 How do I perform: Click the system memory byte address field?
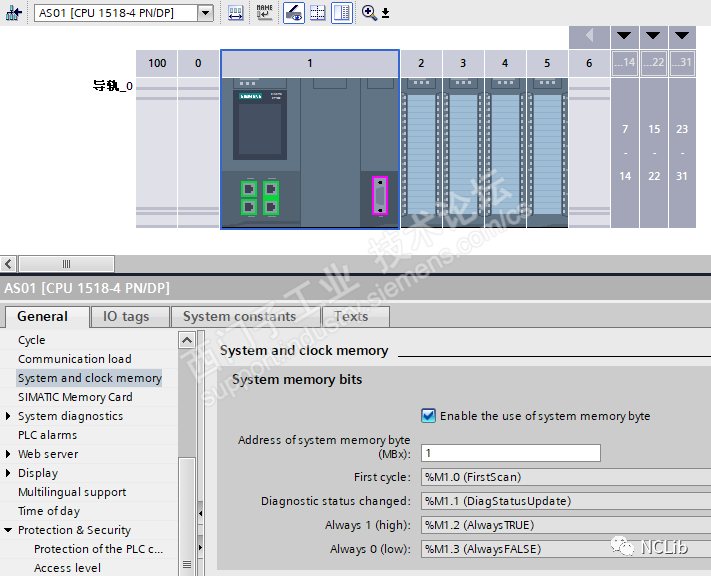(x=511, y=453)
